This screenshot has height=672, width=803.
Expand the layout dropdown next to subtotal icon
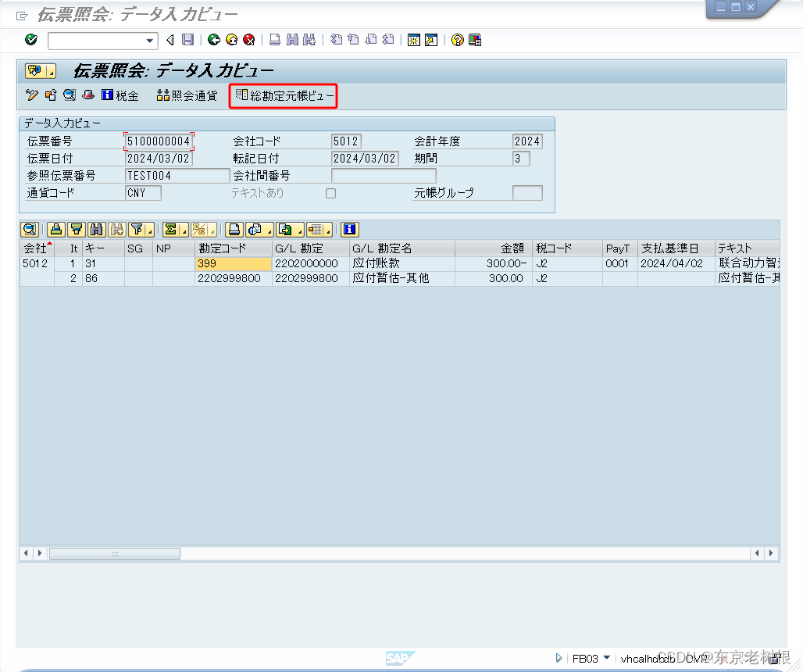click(212, 230)
